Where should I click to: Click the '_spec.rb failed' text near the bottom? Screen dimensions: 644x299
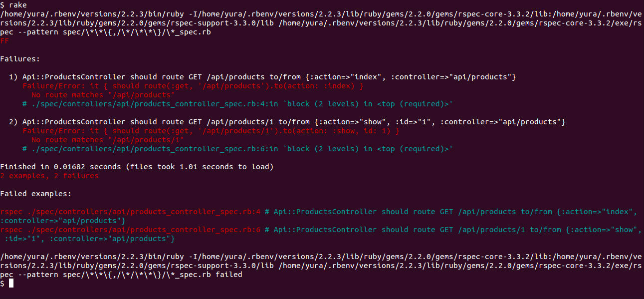click(x=208, y=275)
